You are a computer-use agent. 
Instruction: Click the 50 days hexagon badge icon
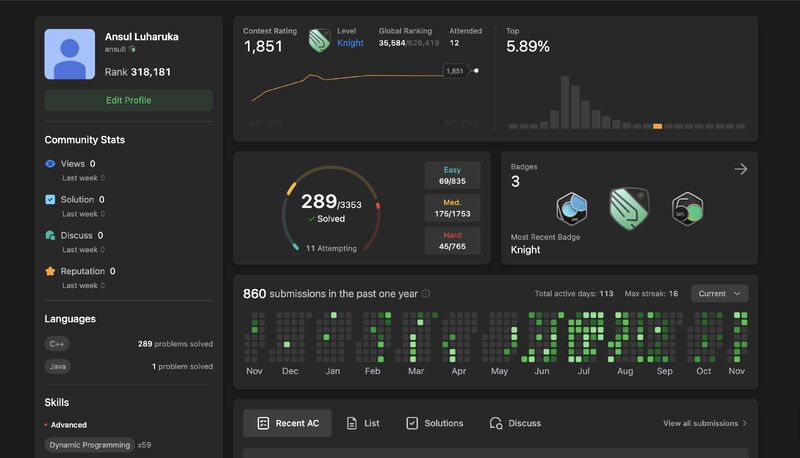(x=687, y=209)
